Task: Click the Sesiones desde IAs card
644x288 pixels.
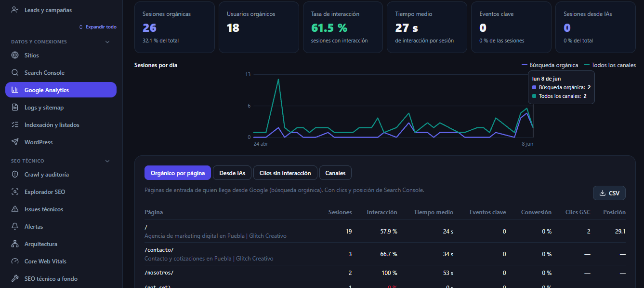Action: pos(595,27)
